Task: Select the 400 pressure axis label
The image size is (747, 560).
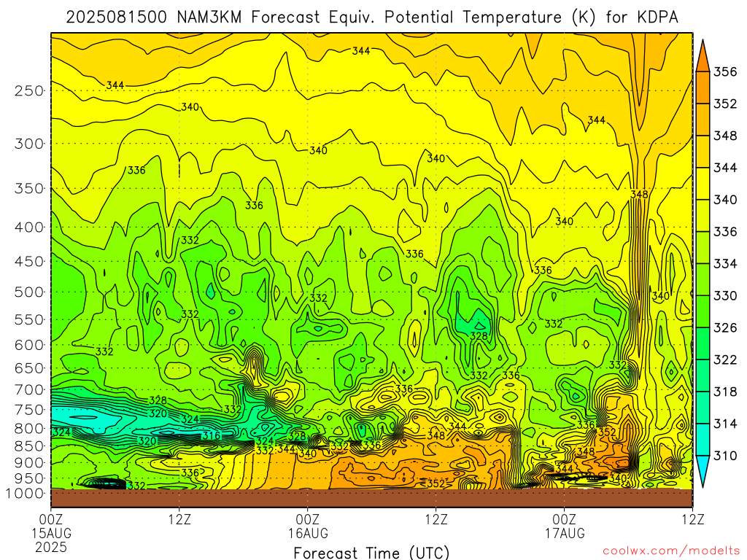Action: (29, 227)
